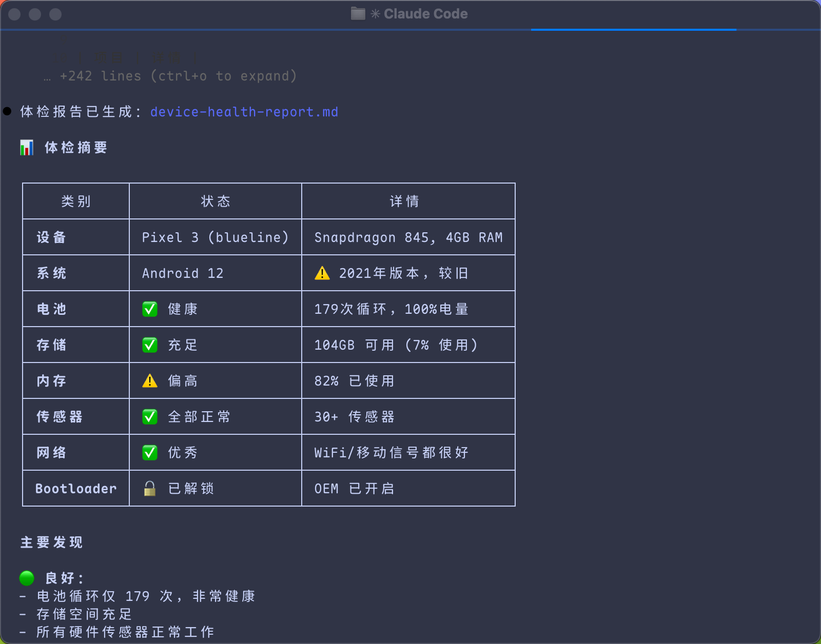Click the 状态 column header

click(x=216, y=202)
